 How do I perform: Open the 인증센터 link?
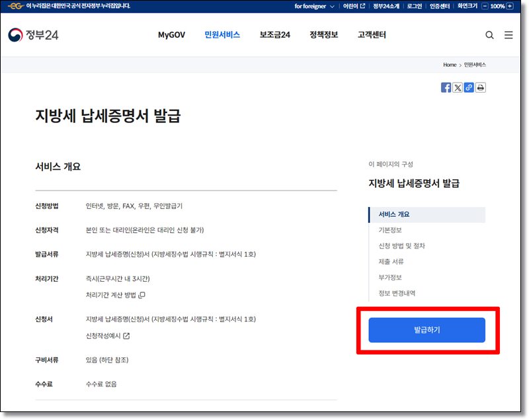439,6
